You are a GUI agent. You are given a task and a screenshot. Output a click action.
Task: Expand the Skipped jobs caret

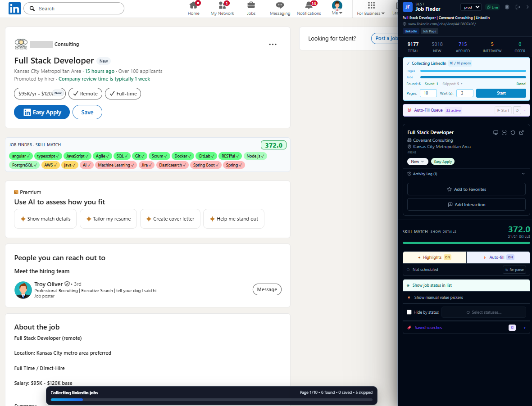tap(462, 84)
